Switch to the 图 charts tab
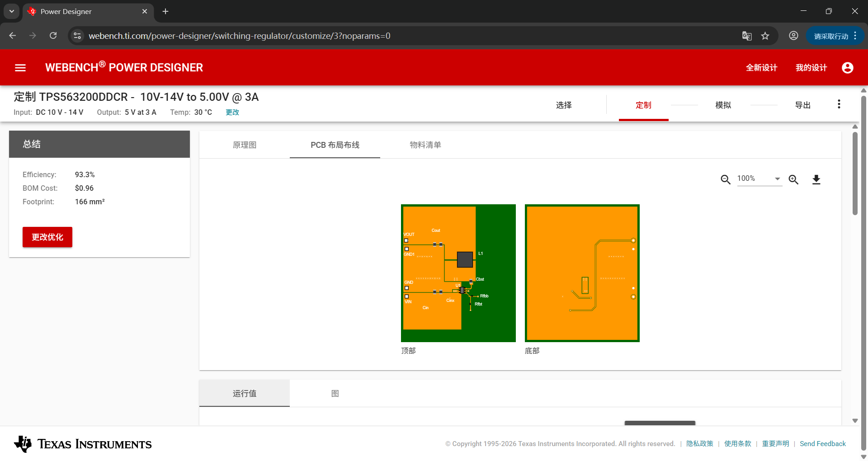The height and width of the screenshot is (461, 868). (335, 393)
